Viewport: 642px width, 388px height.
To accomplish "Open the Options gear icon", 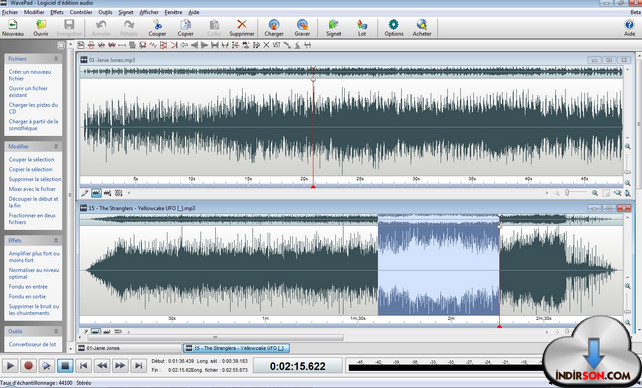I will point(393,27).
